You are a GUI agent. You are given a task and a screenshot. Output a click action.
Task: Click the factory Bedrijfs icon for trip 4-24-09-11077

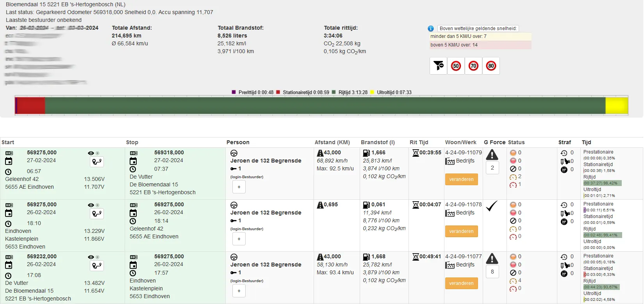click(450, 265)
